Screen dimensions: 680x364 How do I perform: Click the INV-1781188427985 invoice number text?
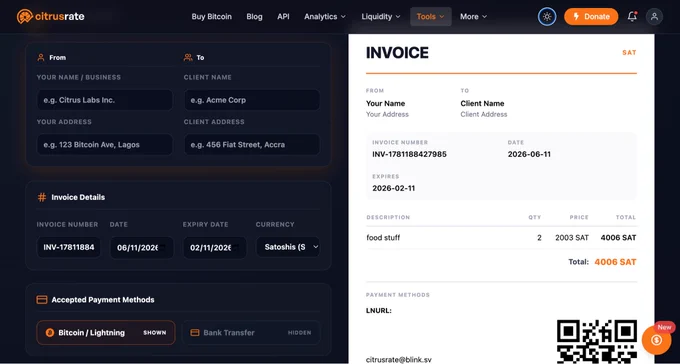click(x=409, y=154)
